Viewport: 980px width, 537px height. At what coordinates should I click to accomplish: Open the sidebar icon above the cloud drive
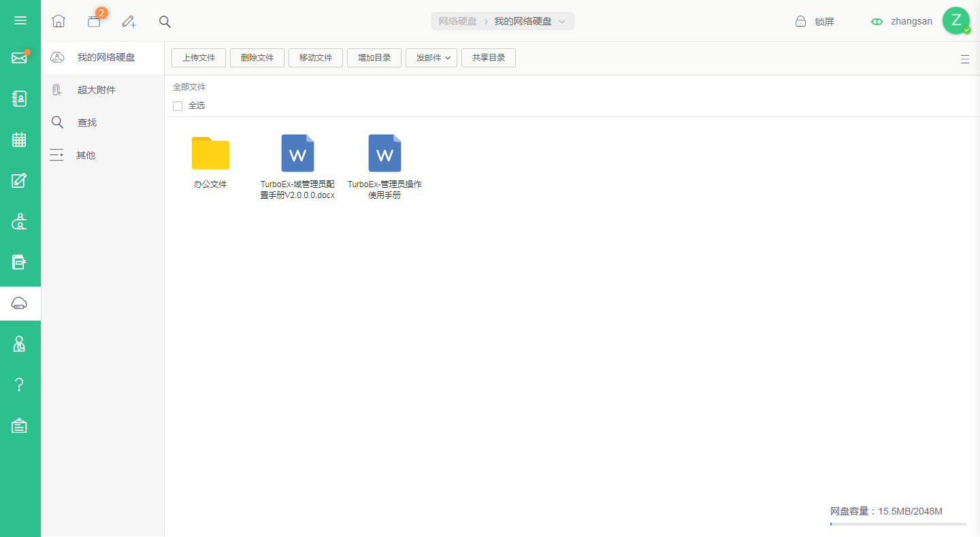[20, 262]
